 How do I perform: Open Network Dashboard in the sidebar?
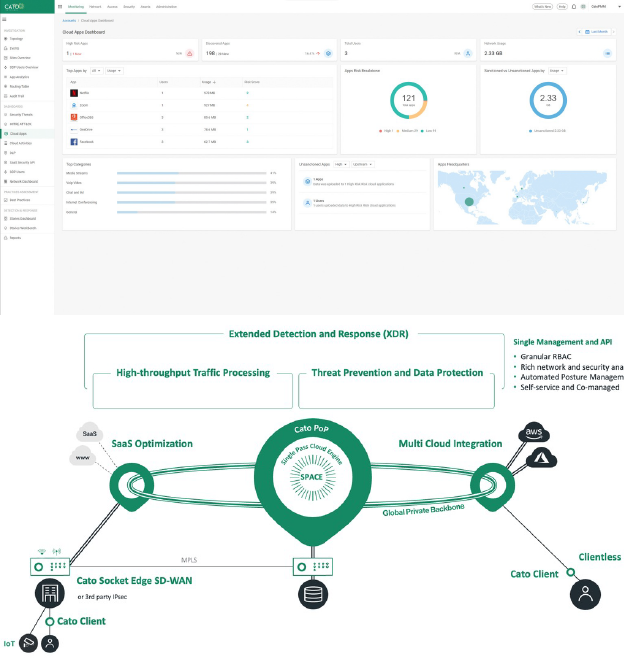pos(24,181)
